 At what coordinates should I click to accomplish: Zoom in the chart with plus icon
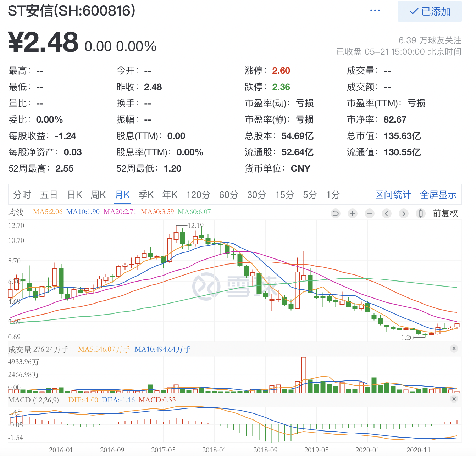click(x=353, y=213)
